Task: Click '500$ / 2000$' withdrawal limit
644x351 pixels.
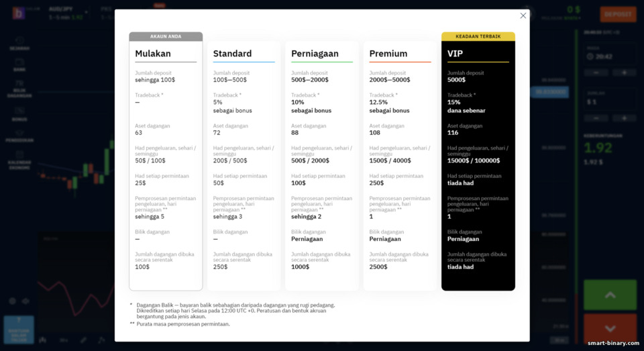Action: (310, 160)
